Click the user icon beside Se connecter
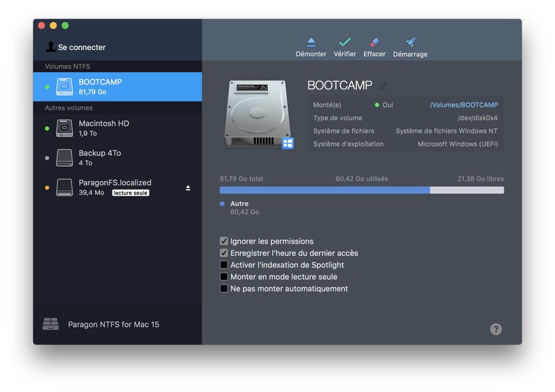 coord(51,46)
